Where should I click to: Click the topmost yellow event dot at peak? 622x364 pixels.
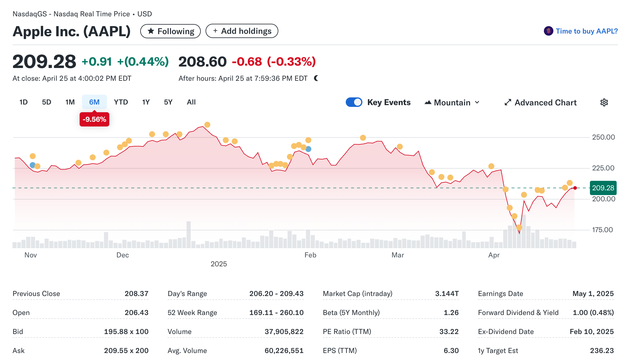click(207, 125)
